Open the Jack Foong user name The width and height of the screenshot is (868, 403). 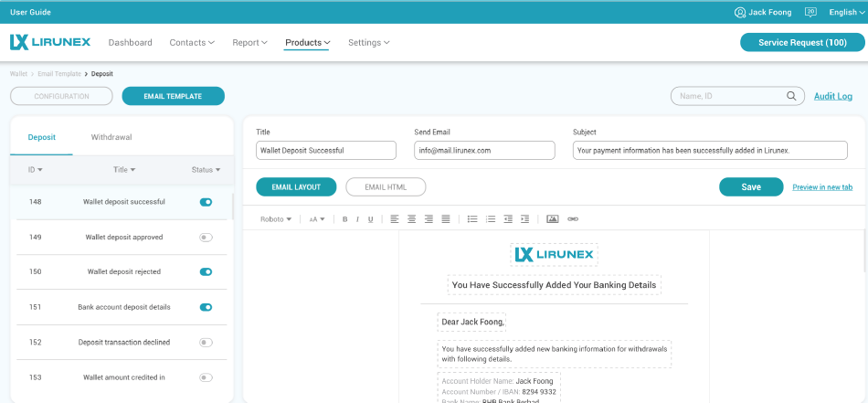(770, 12)
